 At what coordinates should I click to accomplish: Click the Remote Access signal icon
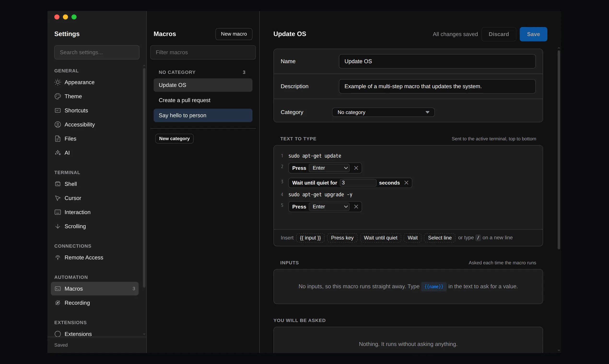point(58,257)
